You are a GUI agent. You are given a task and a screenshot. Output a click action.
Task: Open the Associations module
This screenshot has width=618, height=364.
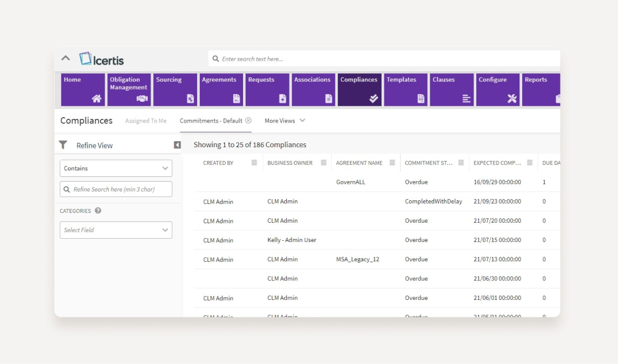pos(312,89)
